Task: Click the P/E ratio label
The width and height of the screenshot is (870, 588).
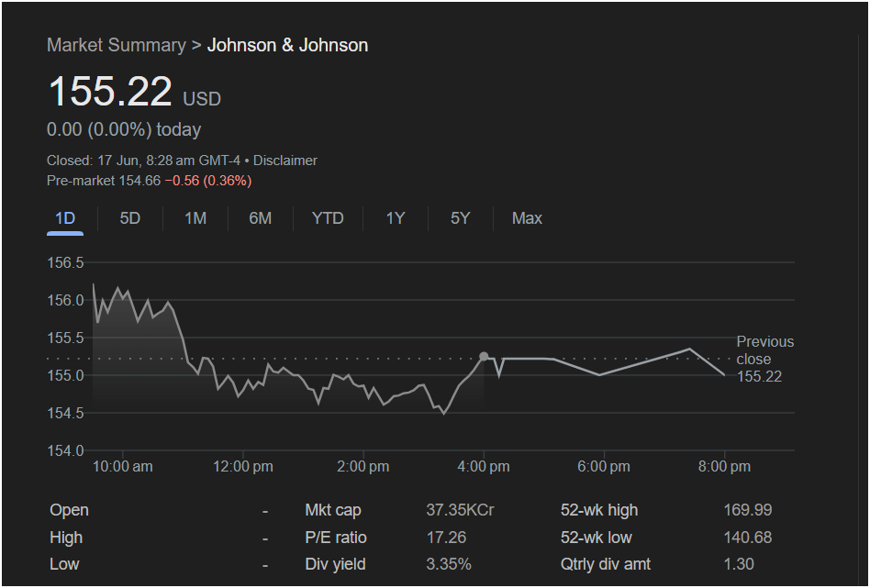Action: tap(335, 538)
